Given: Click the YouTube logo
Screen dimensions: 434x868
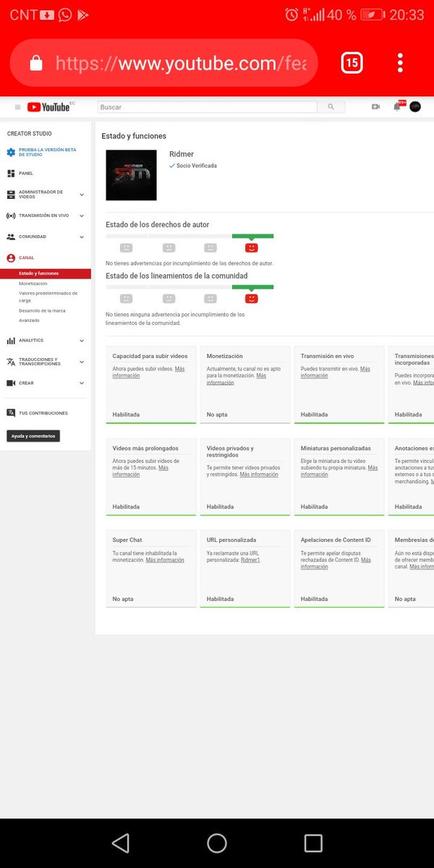Looking at the screenshot, I should (48, 107).
